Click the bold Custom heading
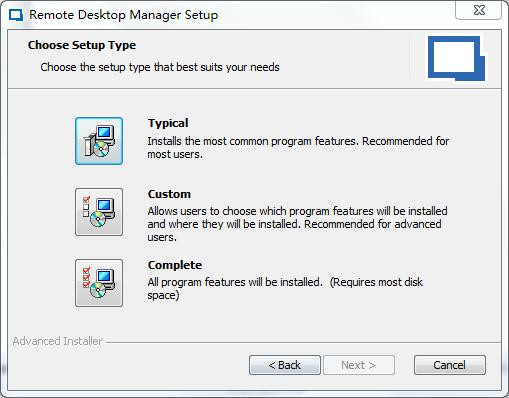The image size is (509, 398). [169, 194]
